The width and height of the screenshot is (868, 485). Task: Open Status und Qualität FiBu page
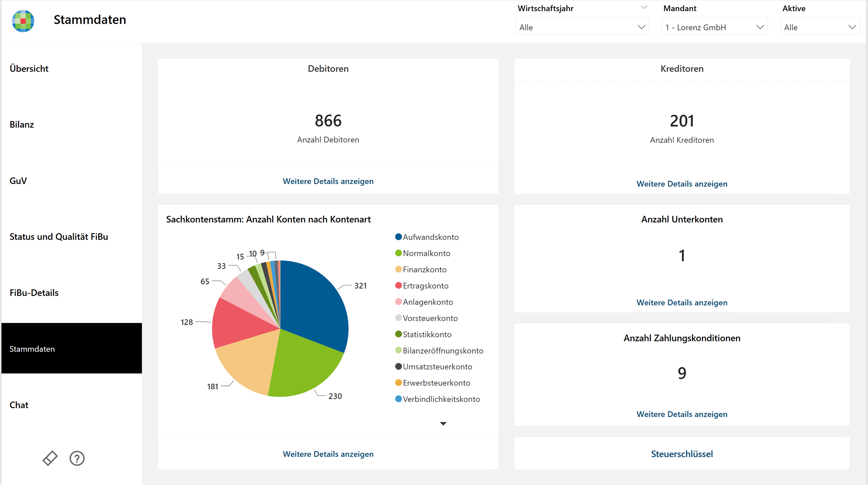pos(59,237)
